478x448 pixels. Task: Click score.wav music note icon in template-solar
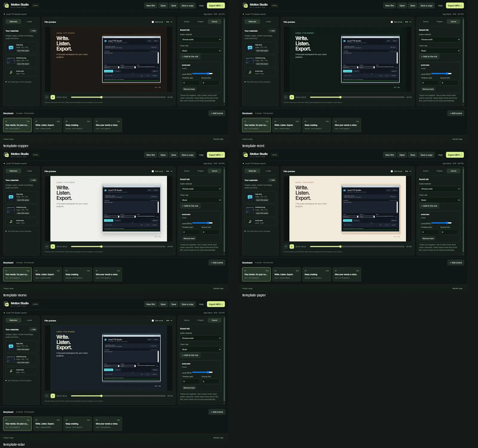pos(11,371)
